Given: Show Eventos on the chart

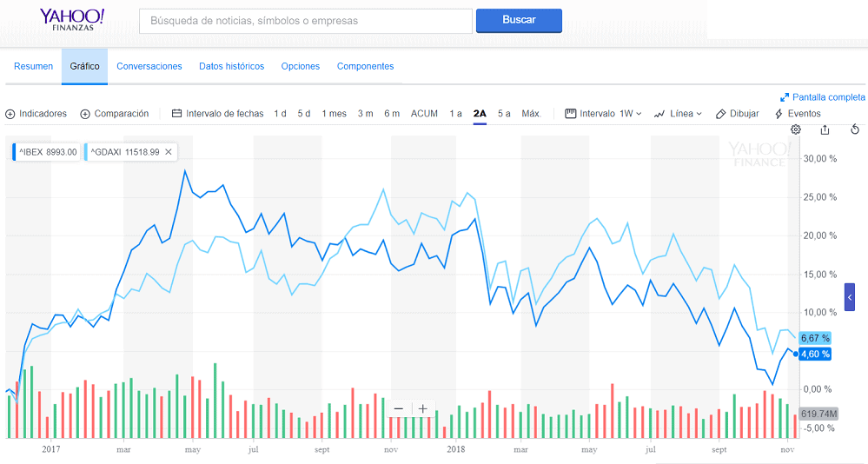Looking at the screenshot, I should click(797, 114).
